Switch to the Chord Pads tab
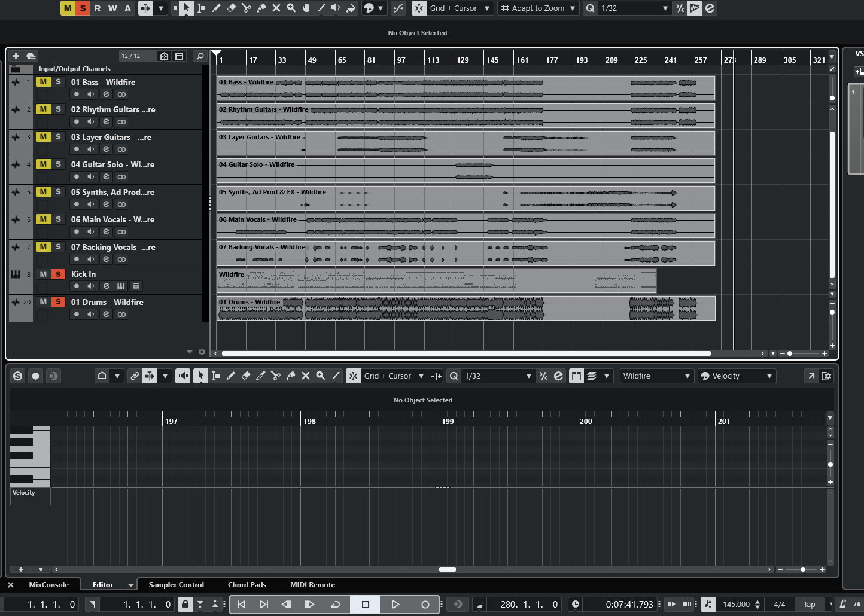Viewport: 864px width, 616px height. (x=247, y=584)
